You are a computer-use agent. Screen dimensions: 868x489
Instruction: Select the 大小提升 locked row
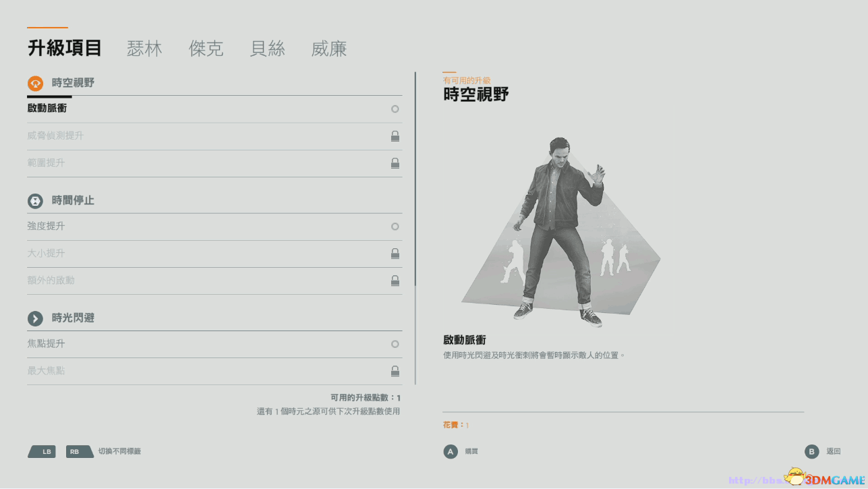click(214, 254)
